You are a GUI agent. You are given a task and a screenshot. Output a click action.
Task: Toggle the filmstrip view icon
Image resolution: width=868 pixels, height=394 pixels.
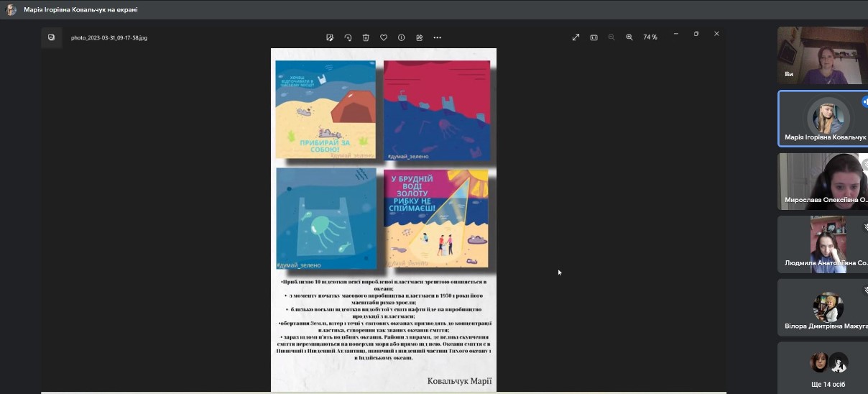594,37
